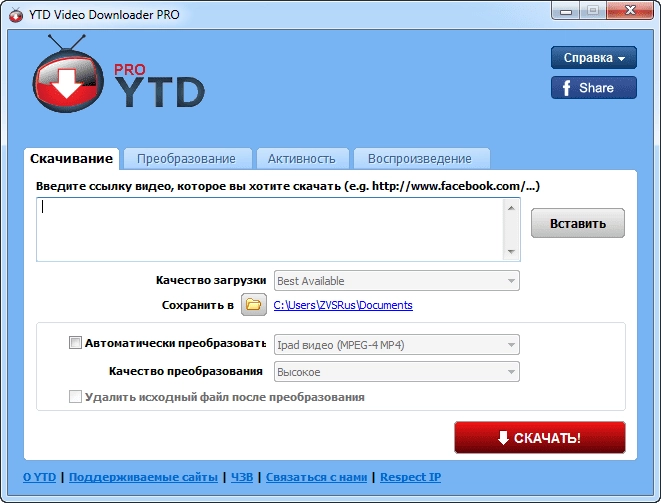
Task: Expand the Качество загрузки Best Available dropdown
Action: (x=397, y=281)
